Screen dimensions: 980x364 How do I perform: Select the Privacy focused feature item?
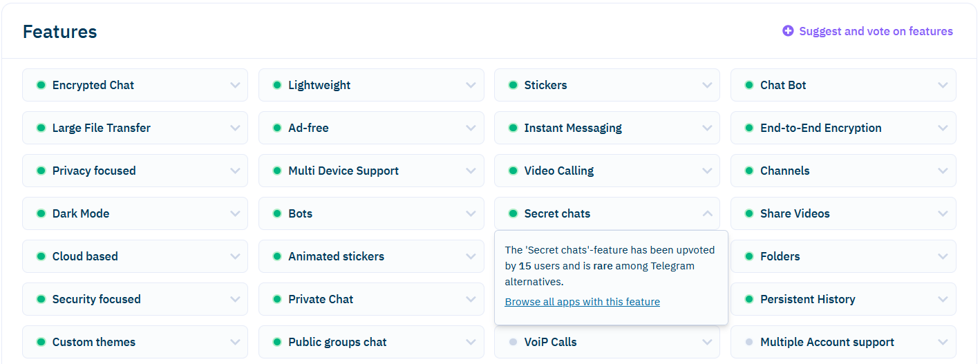coord(94,171)
